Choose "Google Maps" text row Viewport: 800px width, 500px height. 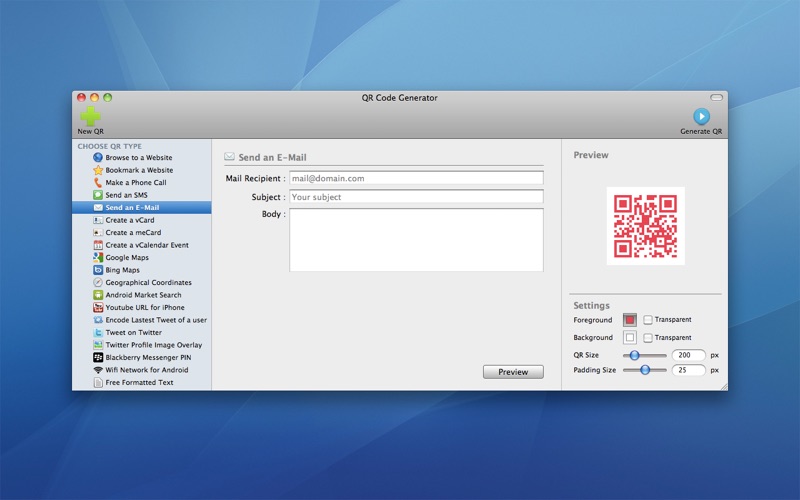coord(127,258)
